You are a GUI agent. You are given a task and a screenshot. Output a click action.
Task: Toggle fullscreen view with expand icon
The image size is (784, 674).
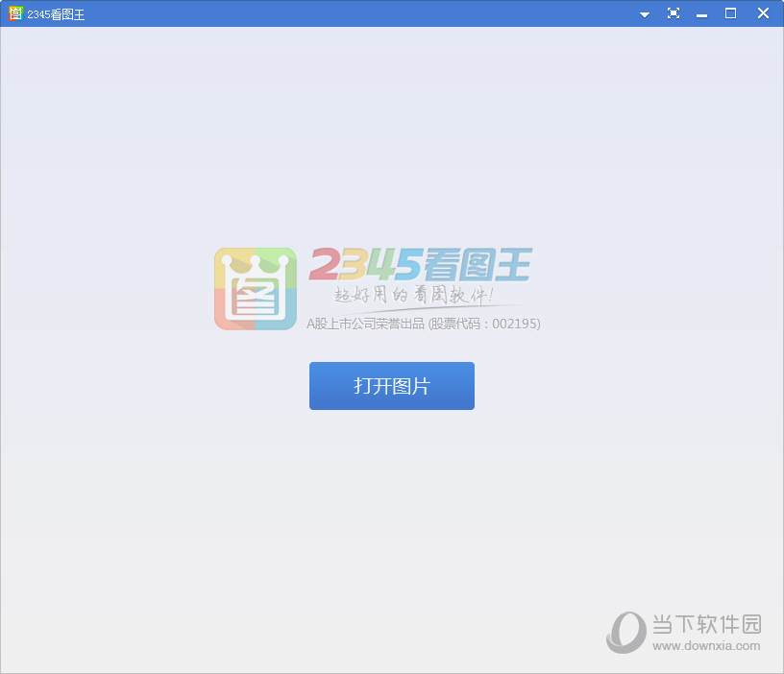tap(674, 13)
